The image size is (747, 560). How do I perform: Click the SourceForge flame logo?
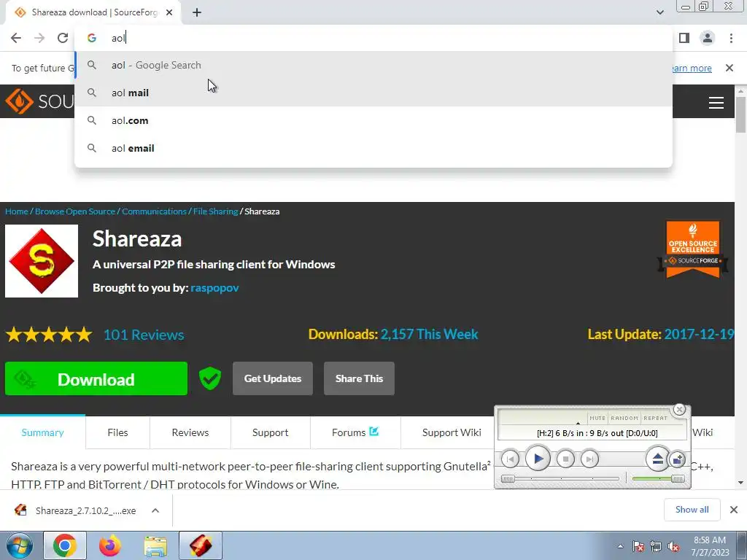[x=19, y=101]
